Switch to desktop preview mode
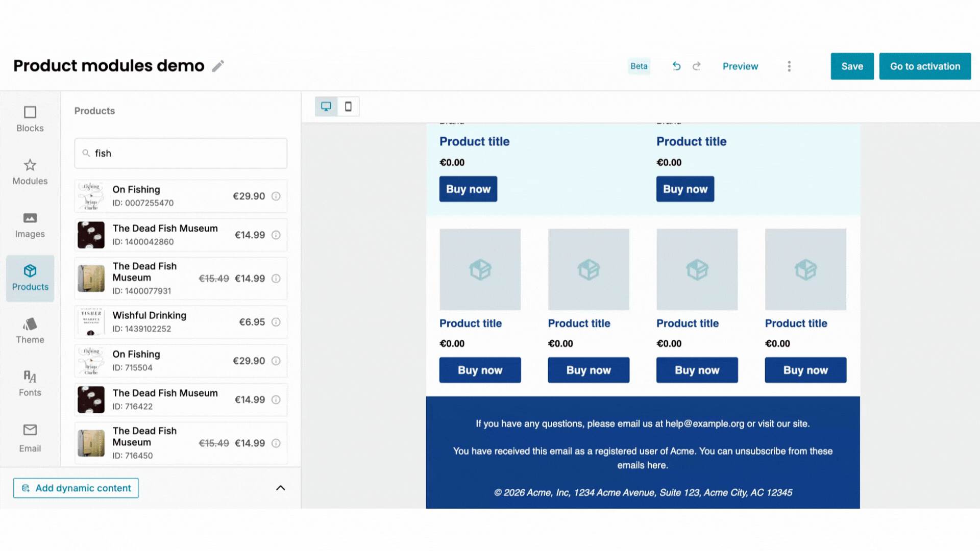Image resolution: width=980 pixels, height=551 pixels. tap(326, 107)
